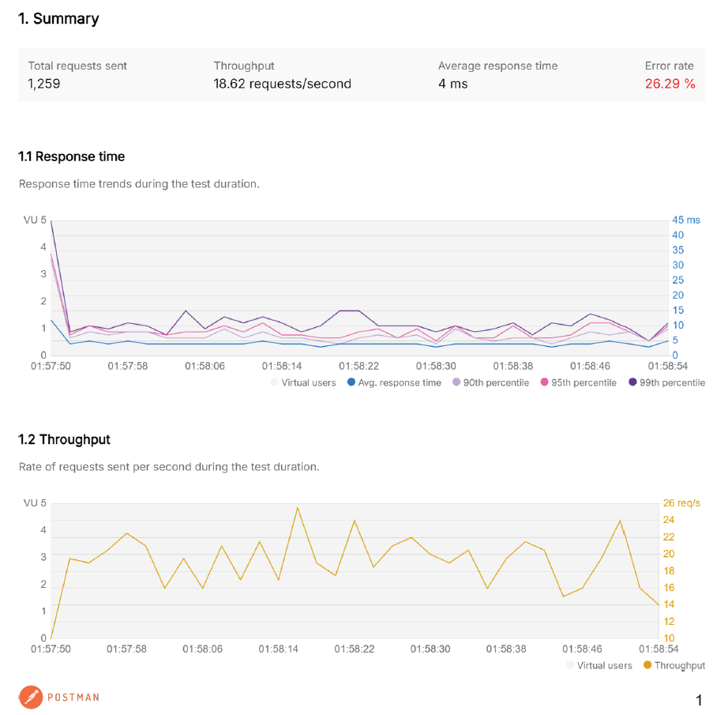
Task: Select the '1.1 Response time' heading
Action: coord(72,156)
